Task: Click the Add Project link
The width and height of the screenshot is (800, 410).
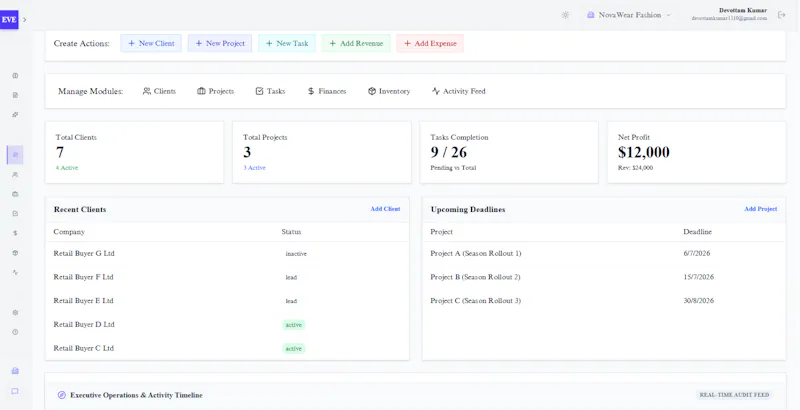Action: tap(760, 209)
